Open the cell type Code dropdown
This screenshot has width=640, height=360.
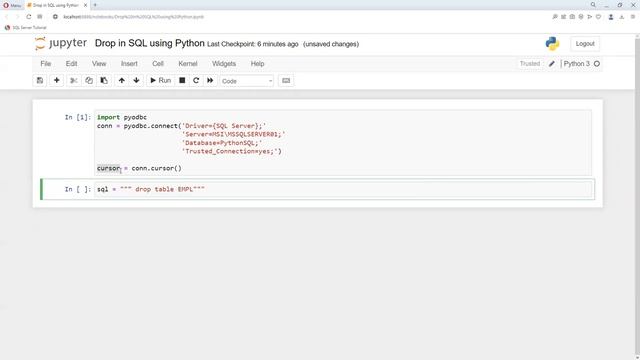pos(247,81)
